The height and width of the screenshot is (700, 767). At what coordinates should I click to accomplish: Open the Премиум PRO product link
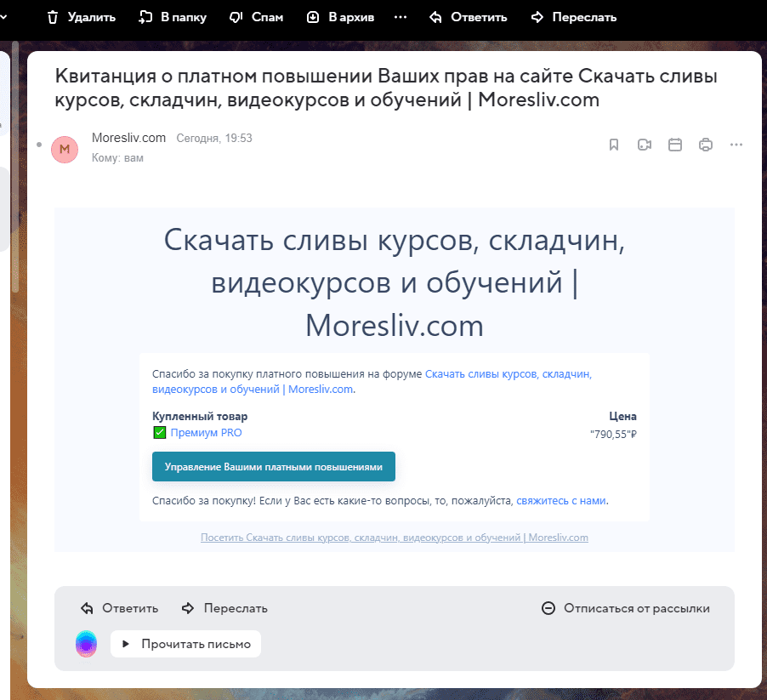pos(206,433)
